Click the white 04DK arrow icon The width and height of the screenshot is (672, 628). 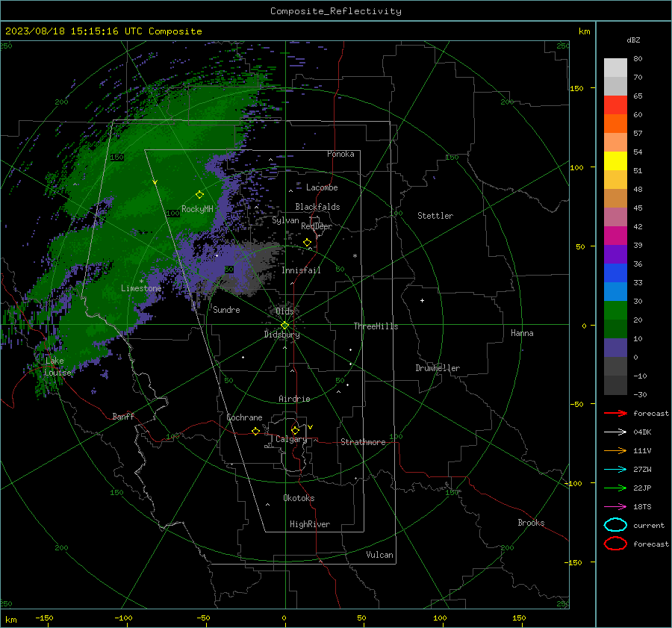(615, 432)
